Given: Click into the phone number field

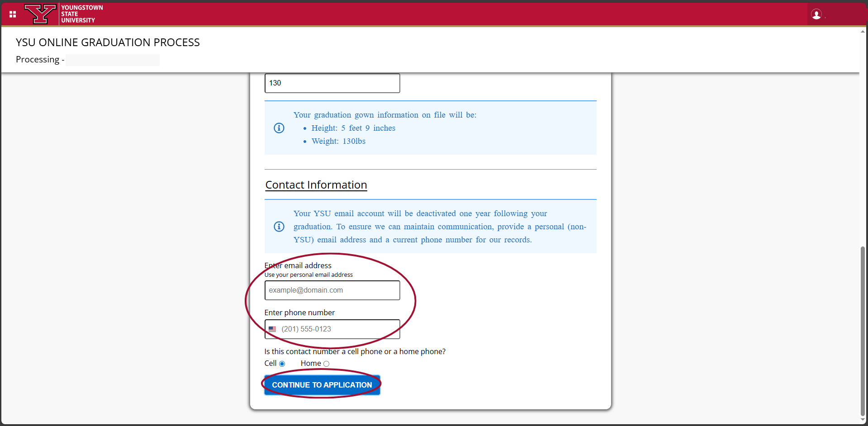Looking at the screenshot, I should (x=339, y=329).
